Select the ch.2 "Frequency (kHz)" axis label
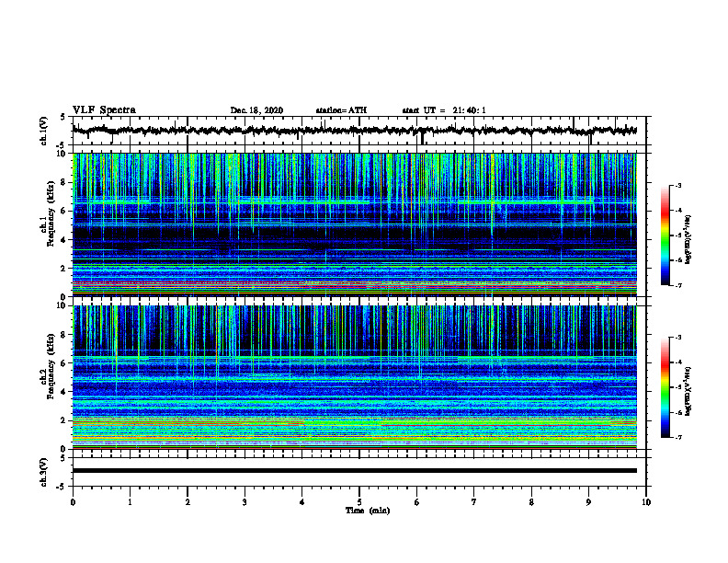Image resolution: width=728 pixels, height=563 pixels. point(51,366)
